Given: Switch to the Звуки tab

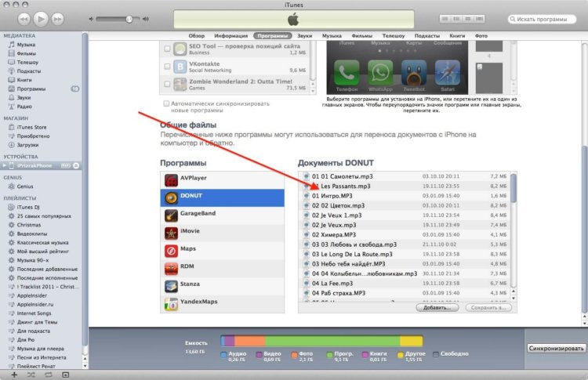Looking at the screenshot, I should coord(304,36).
